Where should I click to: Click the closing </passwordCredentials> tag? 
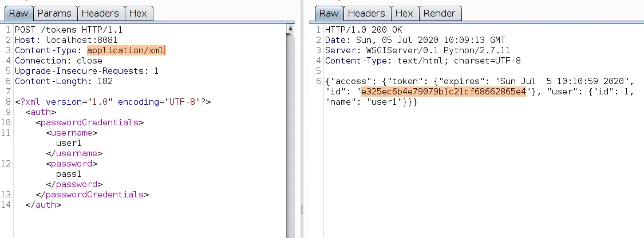[x=92, y=194]
